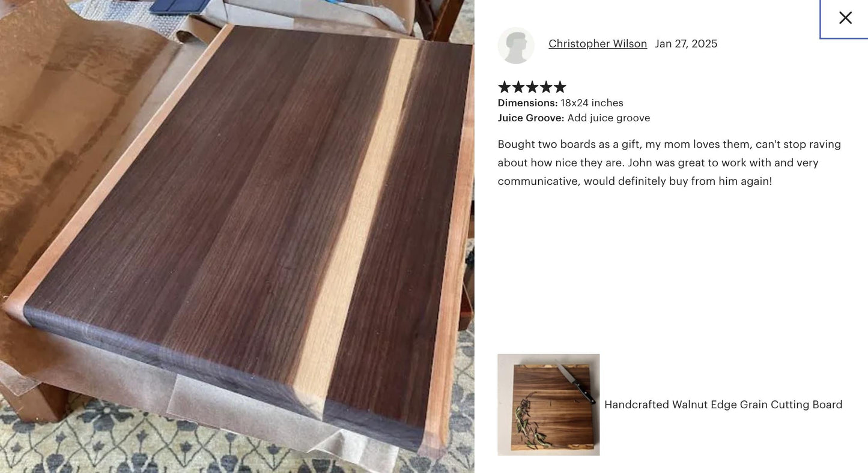Click the review text about the gift boards
Image resolution: width=868 pixels, height=473 pixels.
tap(669, 163)
